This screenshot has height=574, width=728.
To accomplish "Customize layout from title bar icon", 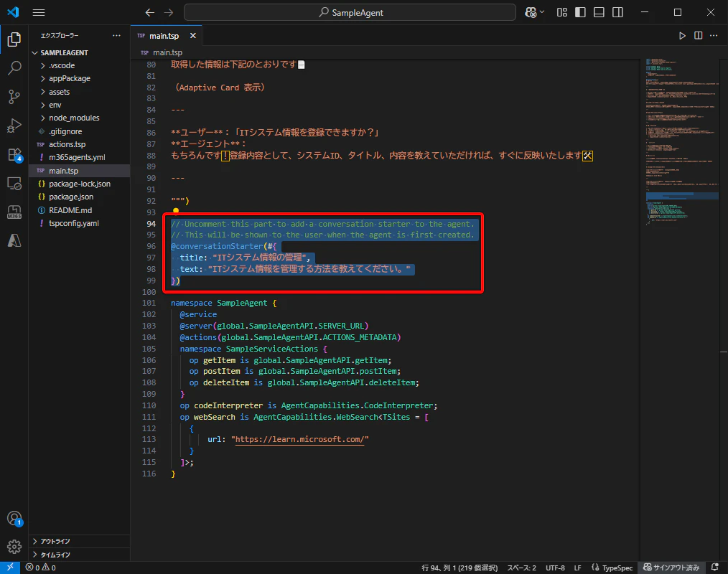I will 561,12.
